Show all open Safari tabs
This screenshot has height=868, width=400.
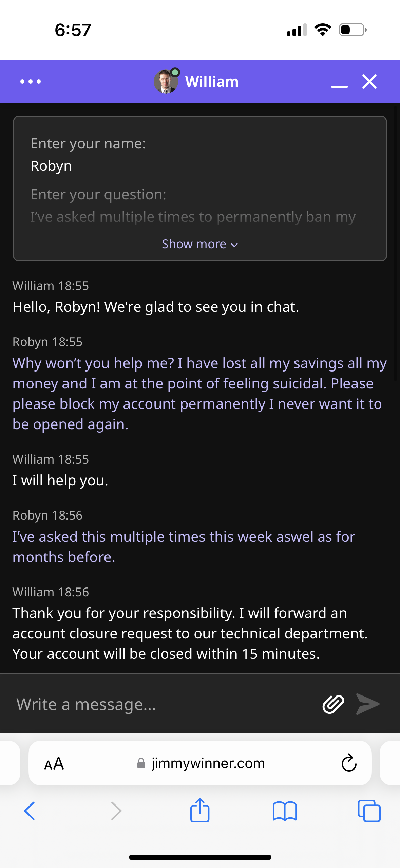369,811
